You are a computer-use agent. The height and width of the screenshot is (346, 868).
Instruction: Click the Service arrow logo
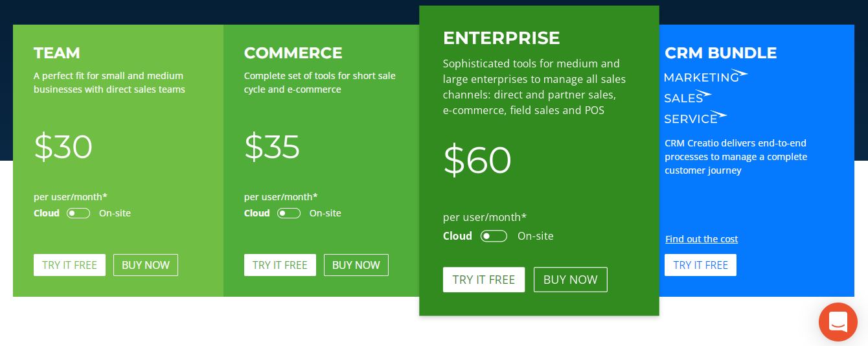pos(696,118)
